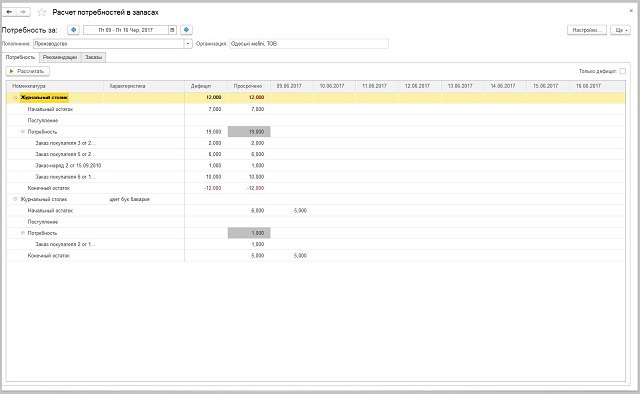Shift period backward with blue left arrow

point(73,30)
